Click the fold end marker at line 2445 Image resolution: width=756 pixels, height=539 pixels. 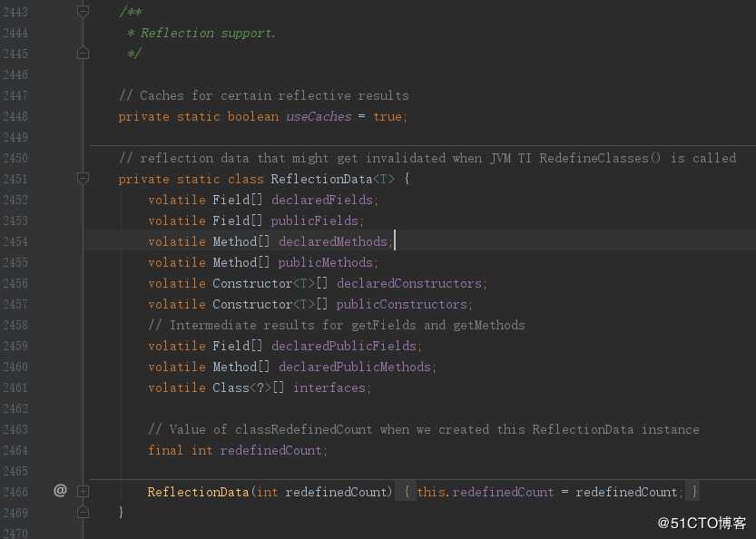tap(83, 53)
